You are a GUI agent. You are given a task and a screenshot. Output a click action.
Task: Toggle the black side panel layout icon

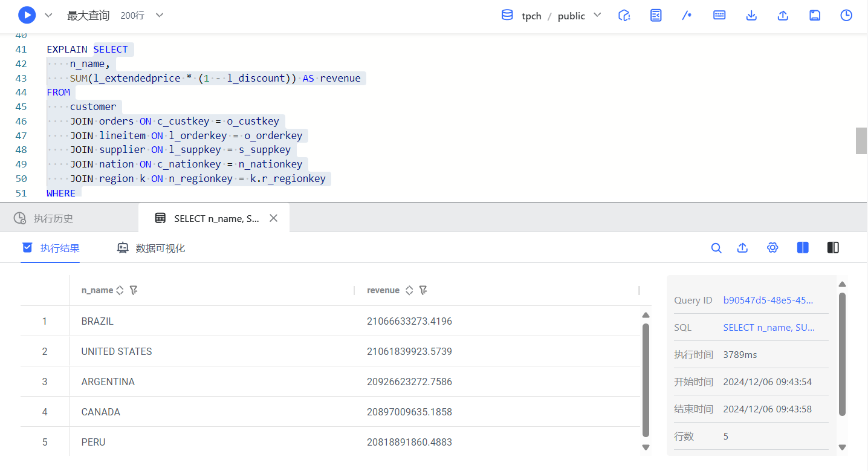point(833,247)
